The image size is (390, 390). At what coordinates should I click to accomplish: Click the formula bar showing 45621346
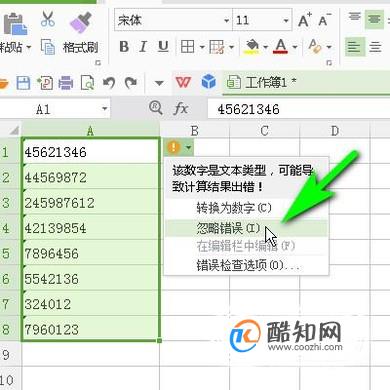[x=299, y=109]
